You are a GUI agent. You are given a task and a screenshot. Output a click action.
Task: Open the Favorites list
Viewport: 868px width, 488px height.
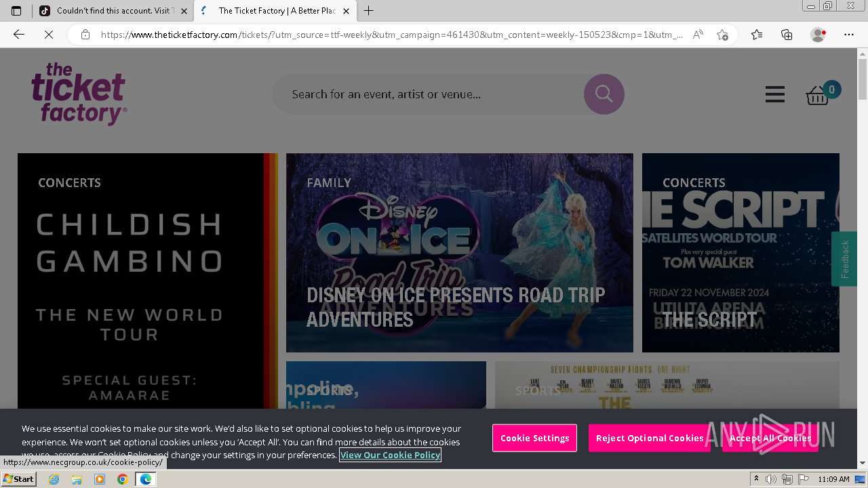click(x=757, y=35)
